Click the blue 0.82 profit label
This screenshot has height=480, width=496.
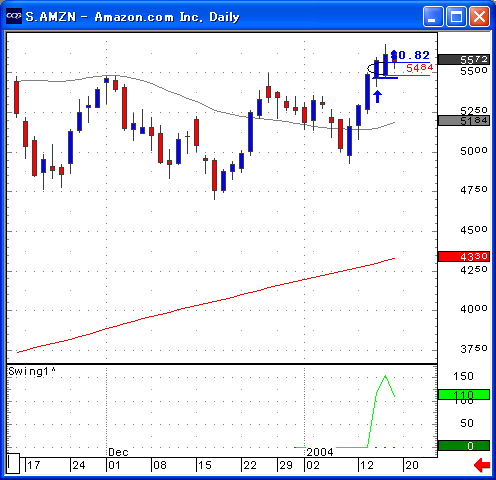410,55
